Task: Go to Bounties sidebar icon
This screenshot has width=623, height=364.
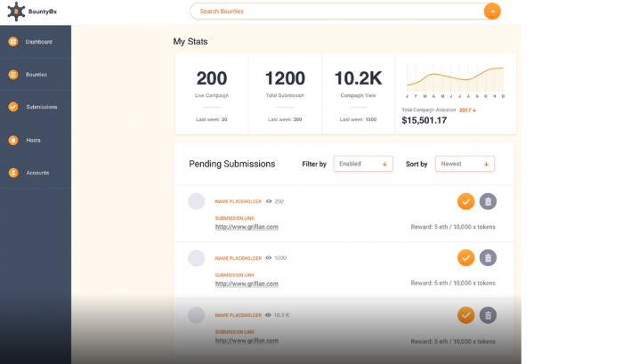Action: tap(13, 74)
